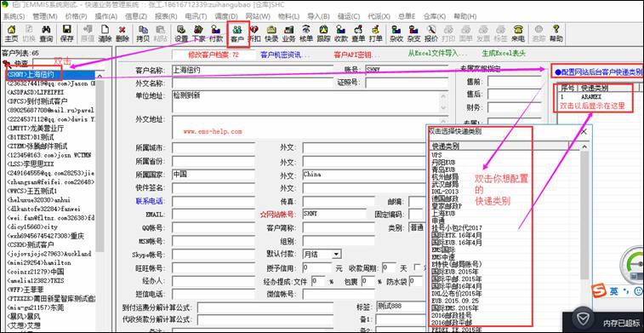Click 客户API密钥 link
This screenshot has width=644, height=333.
pos(356,55)
